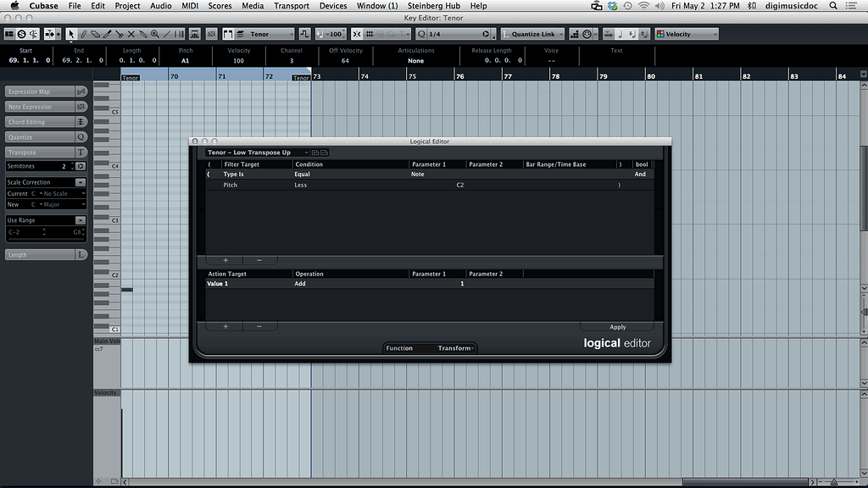This screenshot has width=868, height=488.
Task: Open the Scores menu
Action: (220, 6)
